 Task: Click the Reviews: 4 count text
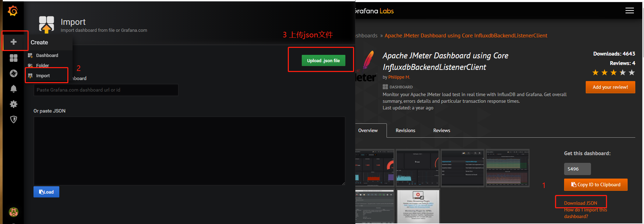622,63
